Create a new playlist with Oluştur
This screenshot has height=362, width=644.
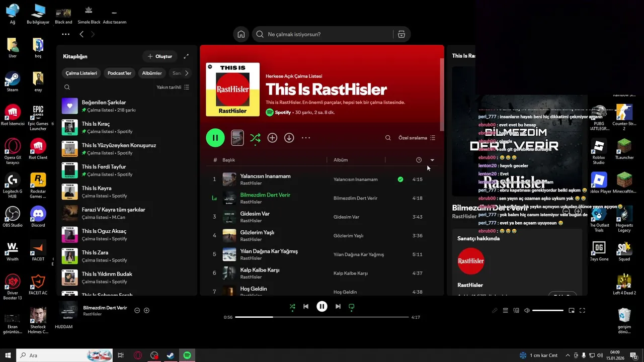coord(159,56)
